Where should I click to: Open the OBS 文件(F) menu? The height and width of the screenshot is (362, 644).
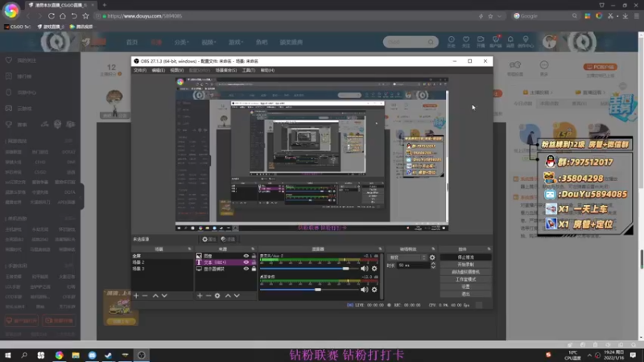click(x=139, y=70)
